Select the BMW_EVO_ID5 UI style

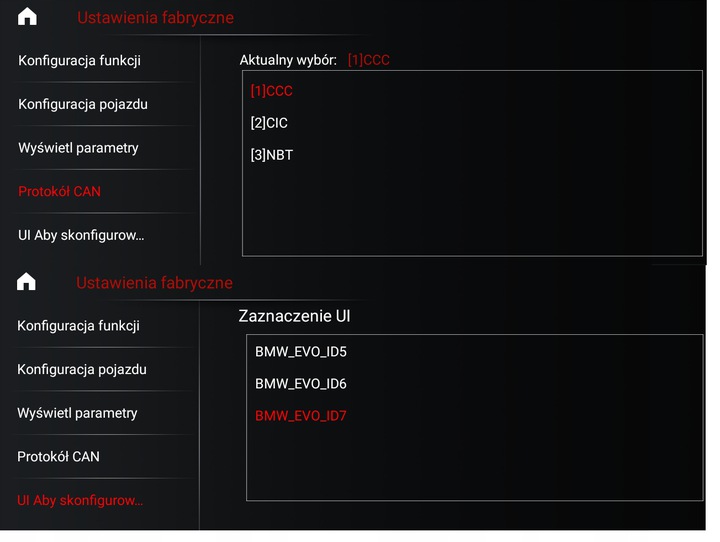[300, 352]
